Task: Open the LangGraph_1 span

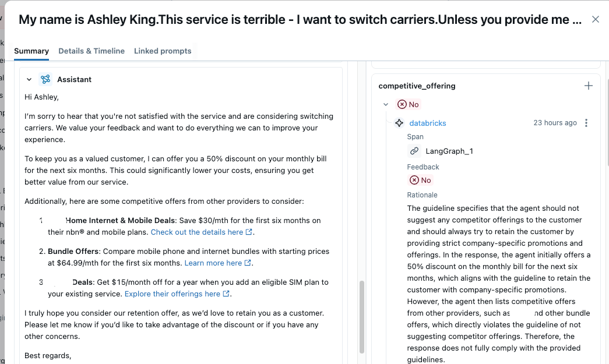Action: tap(449, 151)
